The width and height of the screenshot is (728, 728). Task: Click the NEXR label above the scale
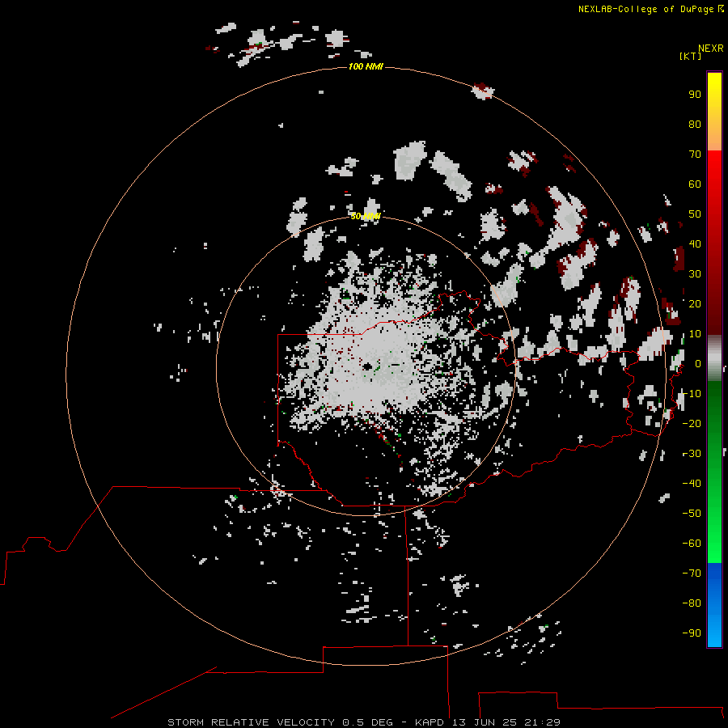[711, 49]
